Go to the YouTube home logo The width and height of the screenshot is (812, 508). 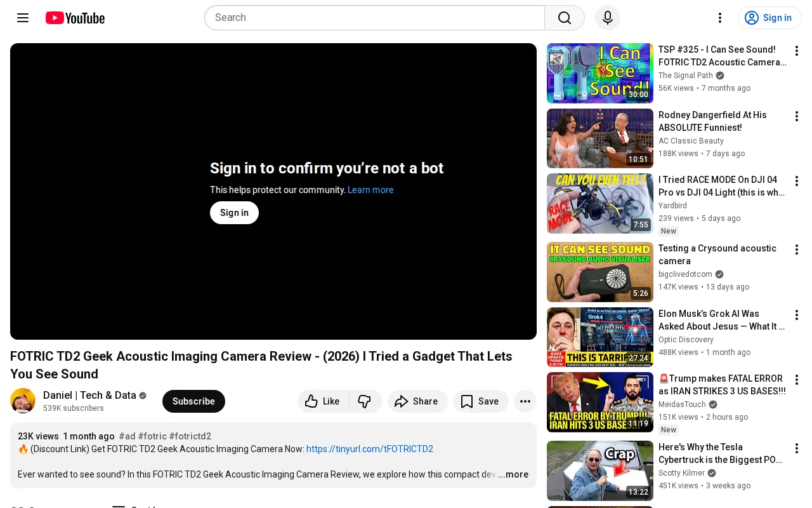point(75,18)
